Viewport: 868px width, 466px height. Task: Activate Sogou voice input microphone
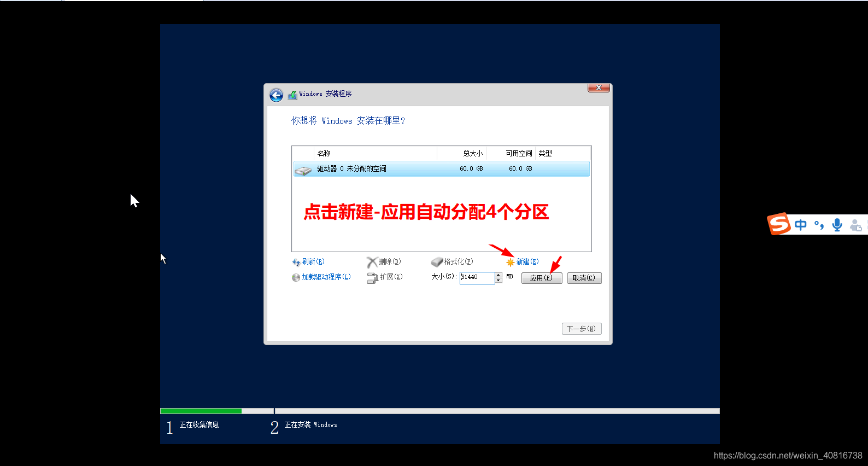[837, 225]
